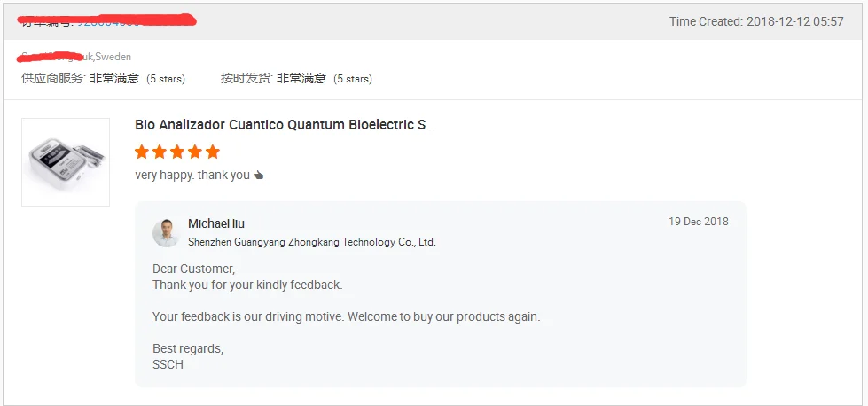Click the Time Created timestamp
This screenshot has width=868, height=406.
coord(756,21)
